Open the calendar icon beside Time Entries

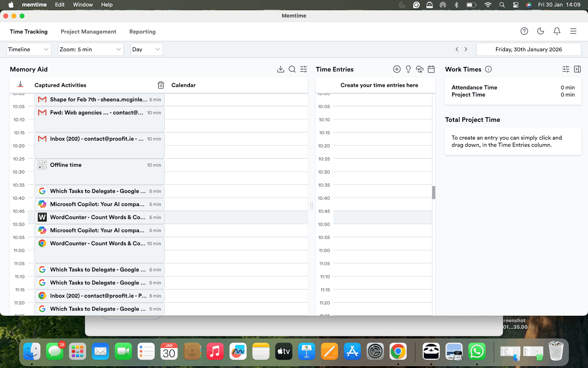pyautogui.click(x=431, y=69)
